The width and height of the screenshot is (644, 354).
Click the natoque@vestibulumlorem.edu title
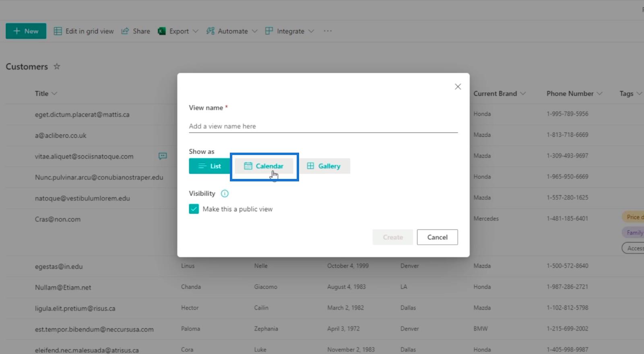click(82, 198)
